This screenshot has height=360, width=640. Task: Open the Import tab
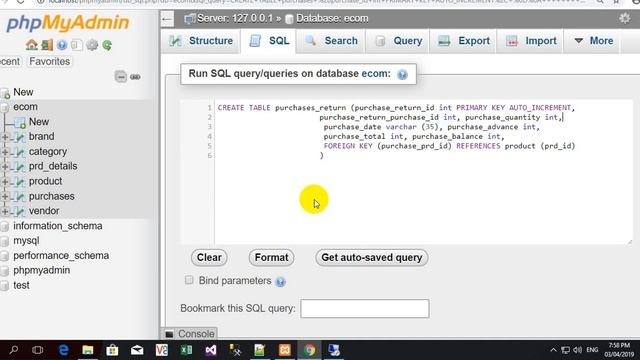point(530,41)
